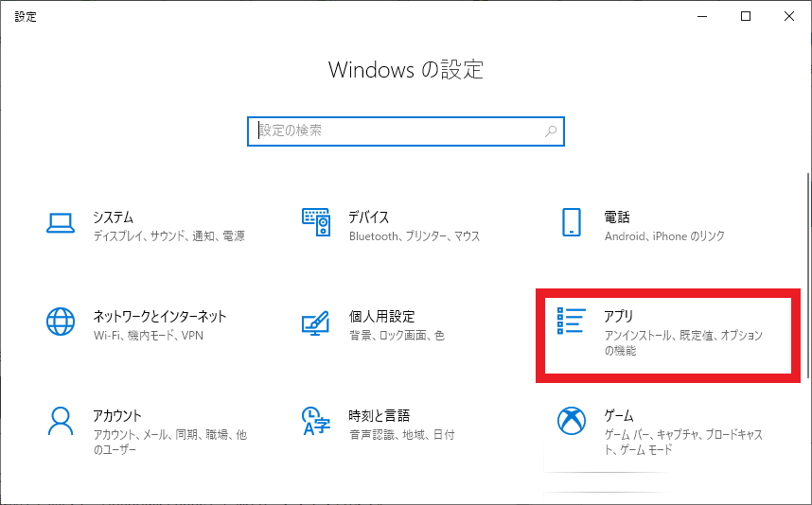Open 時刻と言語 category text
Image resolution: width=812 pixels, height=505 pixels.
[380, 415]
